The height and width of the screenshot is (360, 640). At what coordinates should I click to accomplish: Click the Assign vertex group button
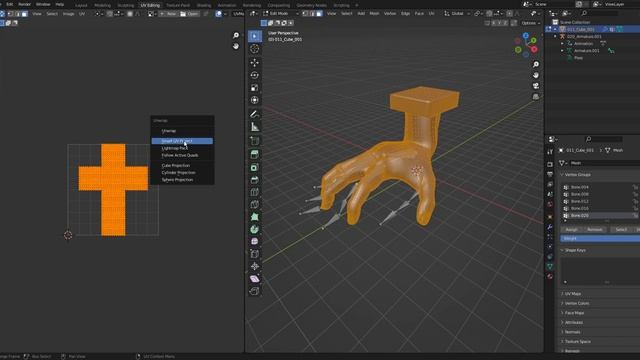click(571, 230)
